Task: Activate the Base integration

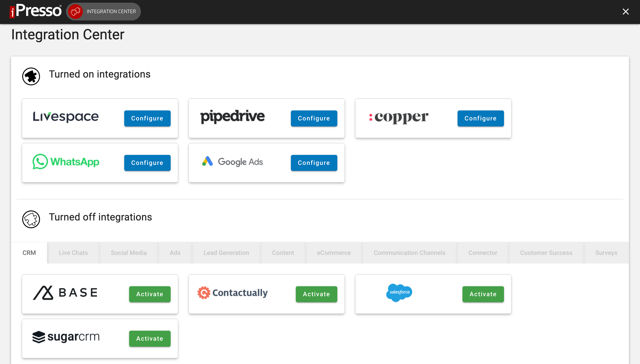Action: point(150,294)
